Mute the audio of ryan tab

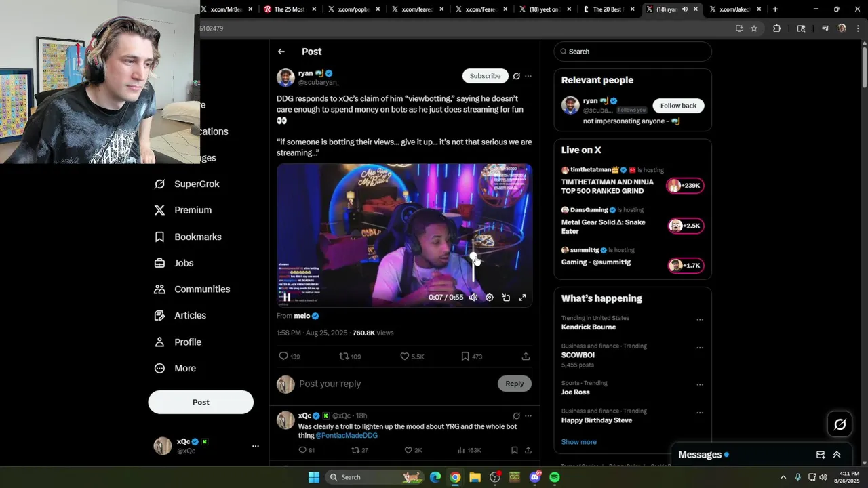684,9
